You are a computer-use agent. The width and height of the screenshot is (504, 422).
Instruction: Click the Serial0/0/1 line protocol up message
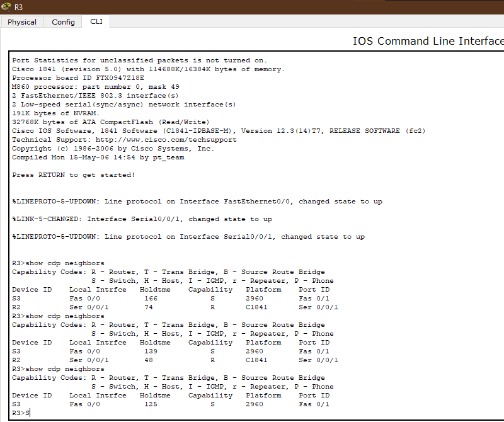point(188,237)
